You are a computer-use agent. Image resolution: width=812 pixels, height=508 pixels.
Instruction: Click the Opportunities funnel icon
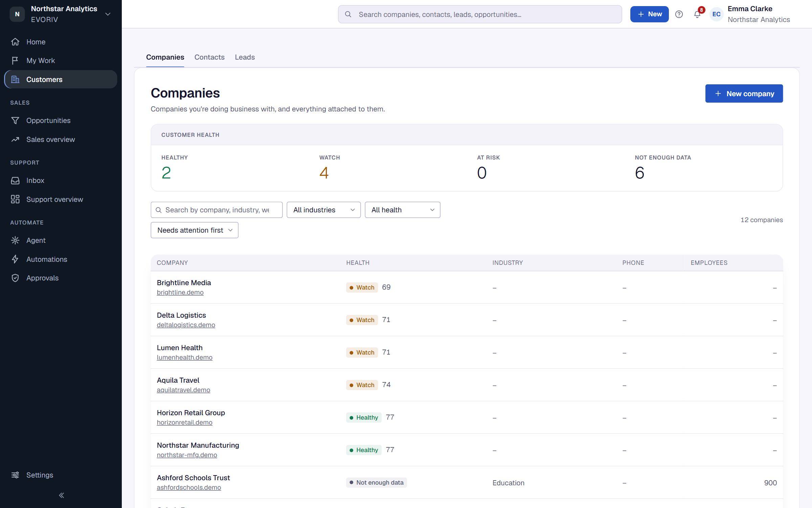(15, 121)
